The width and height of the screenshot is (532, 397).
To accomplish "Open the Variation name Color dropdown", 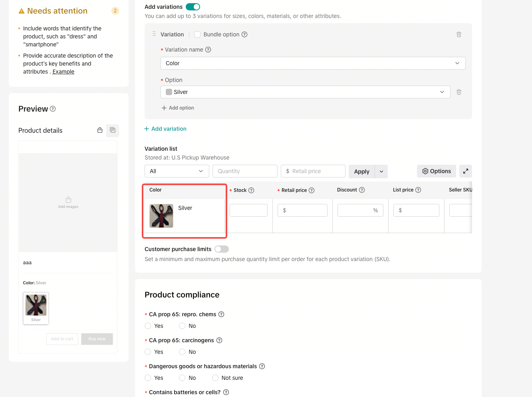I will coord(313,63).
